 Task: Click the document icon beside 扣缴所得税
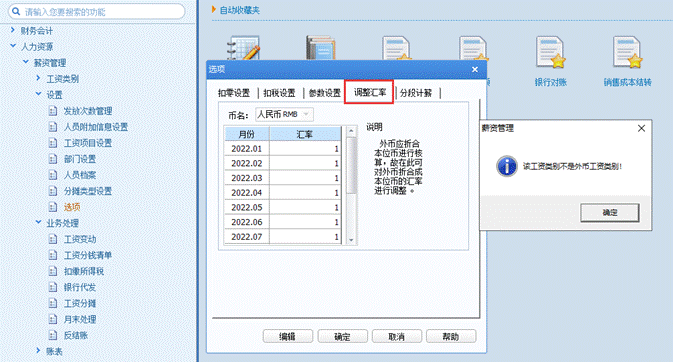click(x=52, y=271)
